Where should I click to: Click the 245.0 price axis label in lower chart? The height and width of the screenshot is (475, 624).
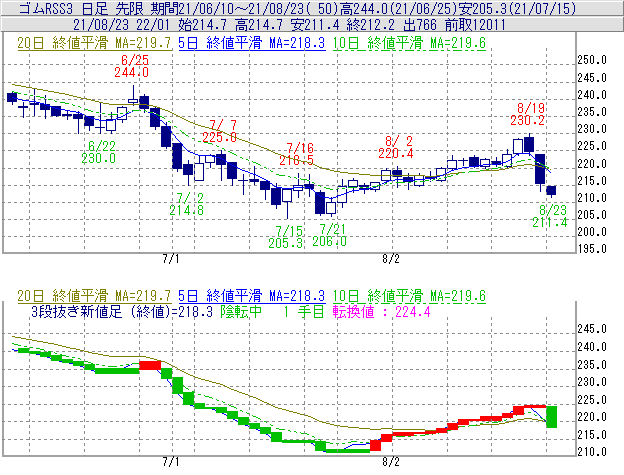click(x=592, y=329)
